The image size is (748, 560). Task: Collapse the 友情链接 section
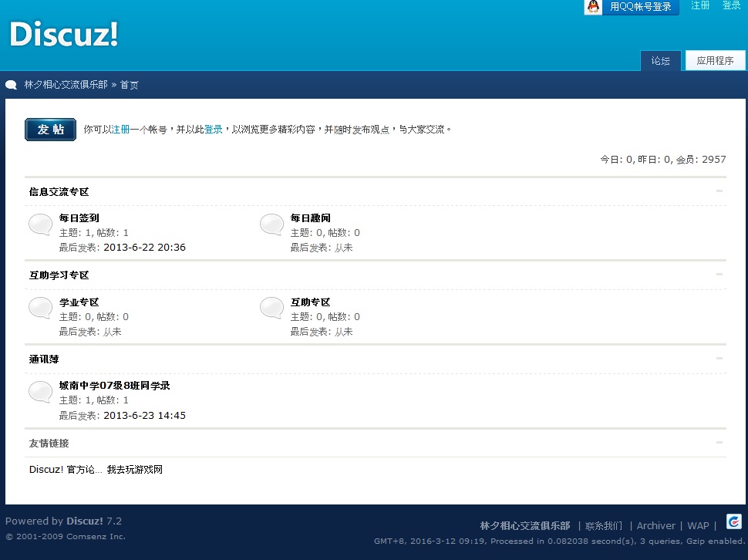pyautogui.click(x=719, y=442)
